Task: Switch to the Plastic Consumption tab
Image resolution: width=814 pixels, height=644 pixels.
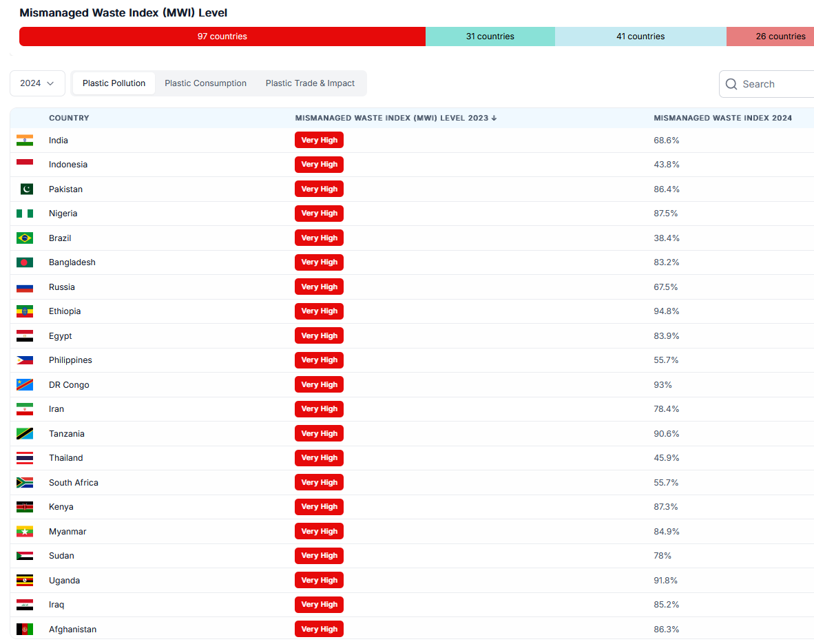Action: click(x=206, y=83)
